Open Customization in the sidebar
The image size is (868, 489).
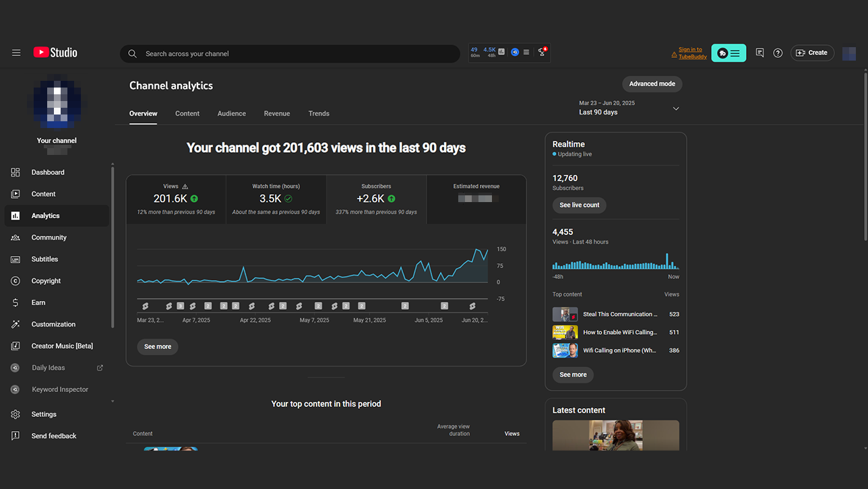[57, 324]
